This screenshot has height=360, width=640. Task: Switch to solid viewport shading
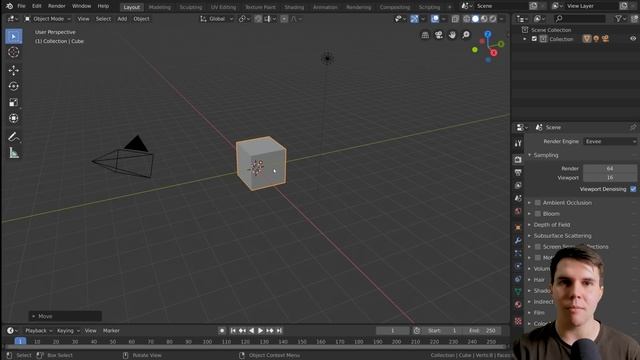475,19
